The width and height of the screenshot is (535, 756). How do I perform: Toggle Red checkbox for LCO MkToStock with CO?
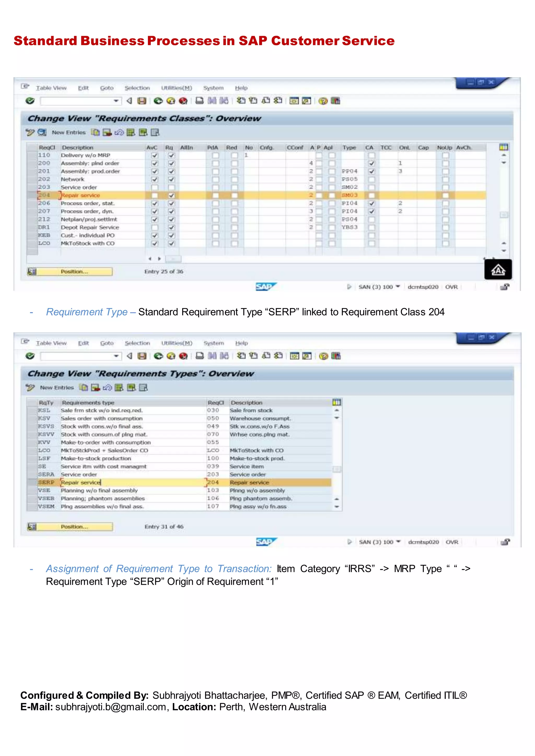coord(234,243)
